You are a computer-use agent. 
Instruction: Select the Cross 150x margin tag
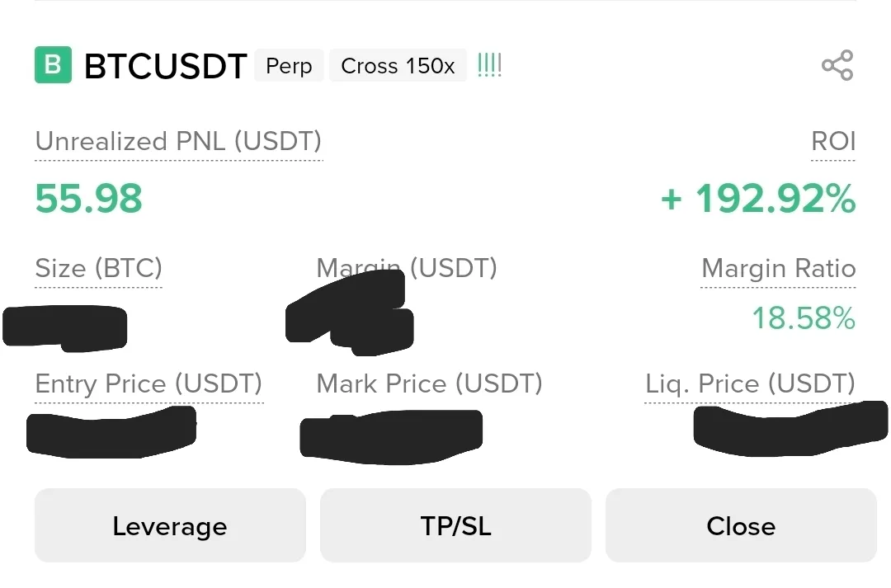[398, 66]
